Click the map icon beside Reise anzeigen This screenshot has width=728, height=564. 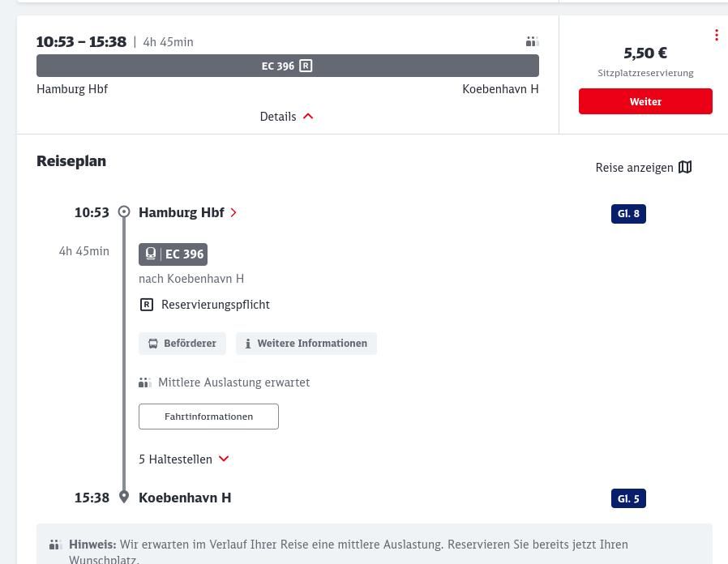685,167
